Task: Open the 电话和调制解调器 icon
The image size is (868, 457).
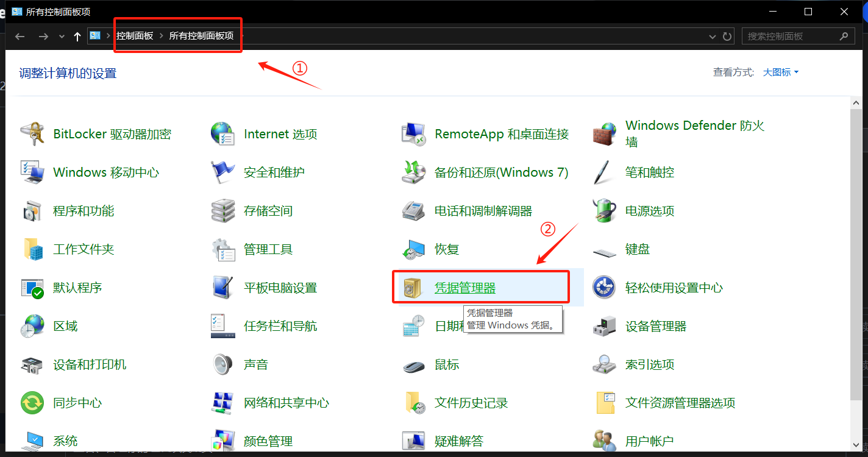Action: pos(413,211)
